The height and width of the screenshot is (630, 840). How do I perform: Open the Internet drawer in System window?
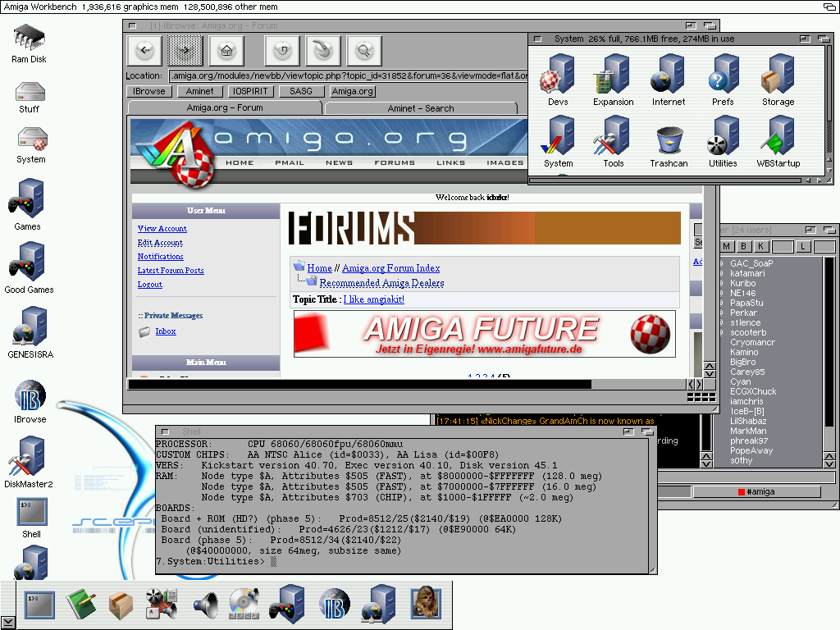[668, 80]
